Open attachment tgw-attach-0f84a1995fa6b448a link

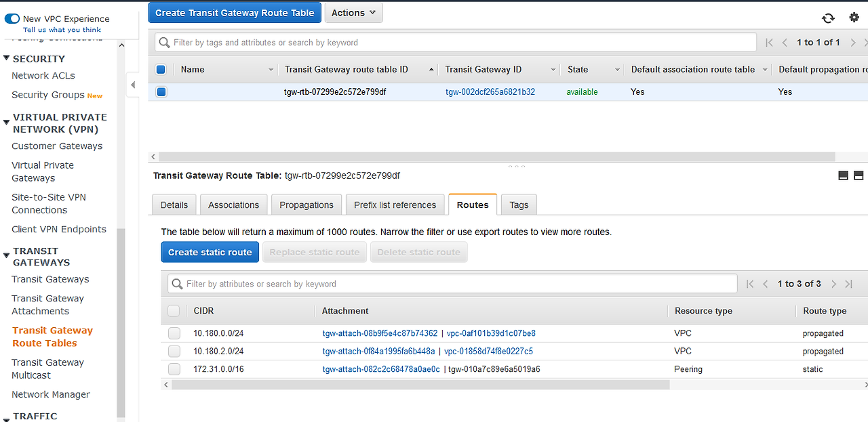click(x=378, y=351)
